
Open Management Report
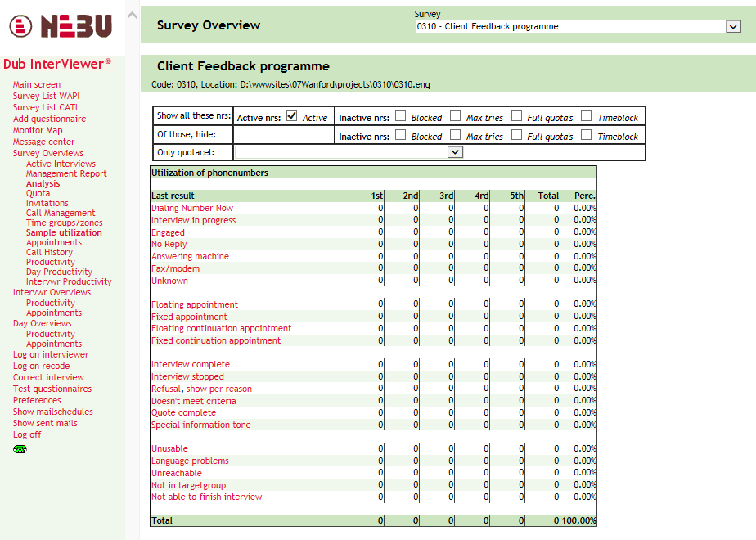(66, 173)
